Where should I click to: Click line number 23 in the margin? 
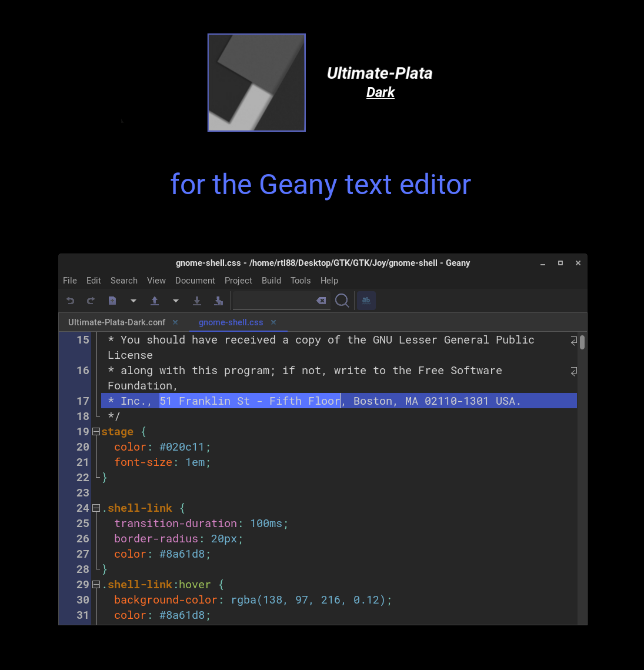coord(83,493)
